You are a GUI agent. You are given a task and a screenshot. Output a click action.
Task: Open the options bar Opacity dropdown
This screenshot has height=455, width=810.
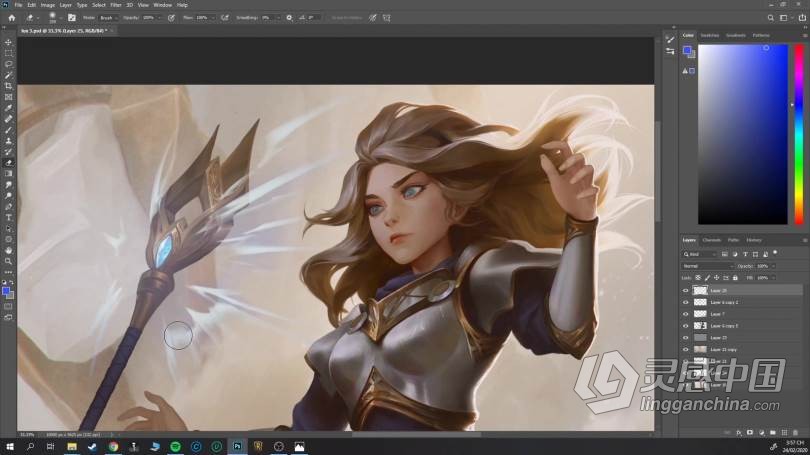(x=160, y=18)
